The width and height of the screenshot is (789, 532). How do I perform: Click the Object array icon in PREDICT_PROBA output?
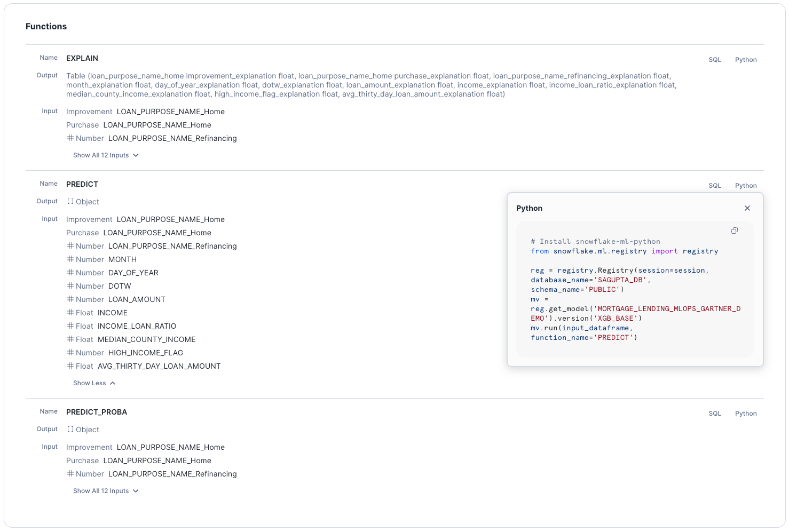click(70, 430)
